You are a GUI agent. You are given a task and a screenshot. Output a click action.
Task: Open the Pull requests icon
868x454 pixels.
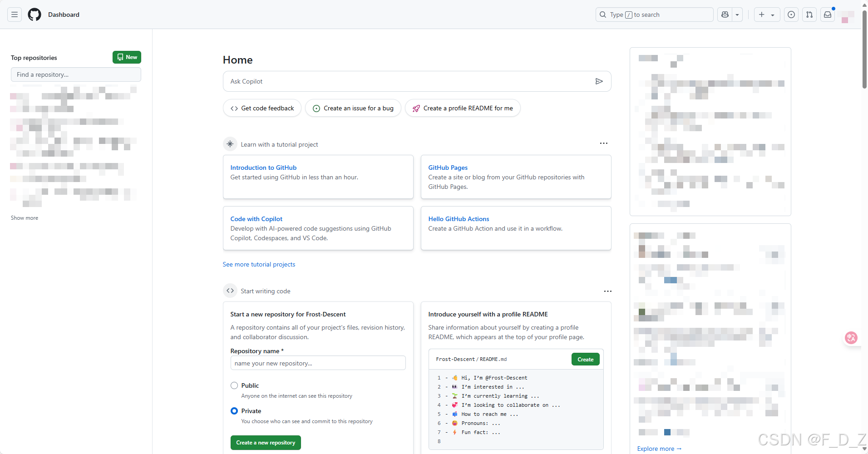click(x=809, y=15)
